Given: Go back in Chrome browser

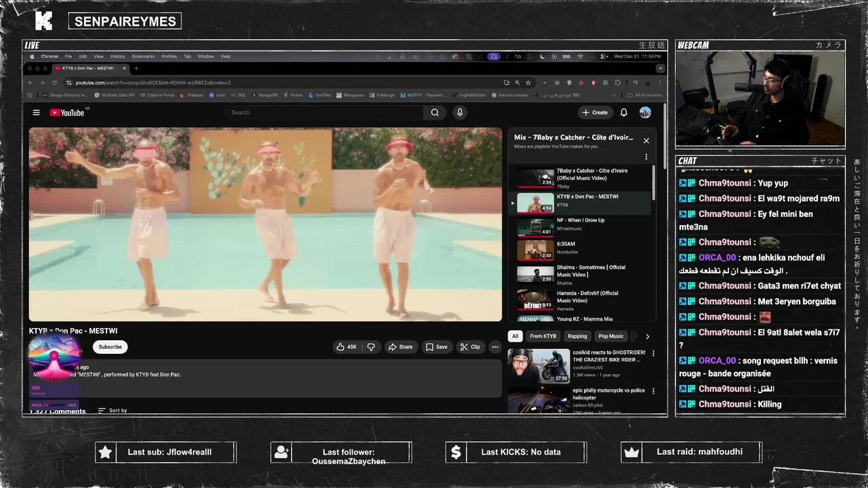Looking at the screenshot, I should coord(30,83).
